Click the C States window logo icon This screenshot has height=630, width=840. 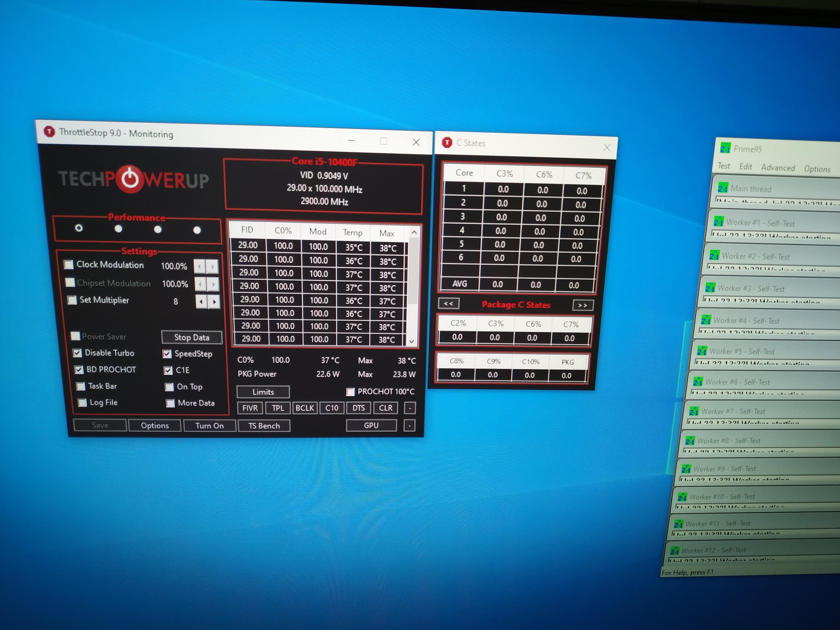point(447,142)
